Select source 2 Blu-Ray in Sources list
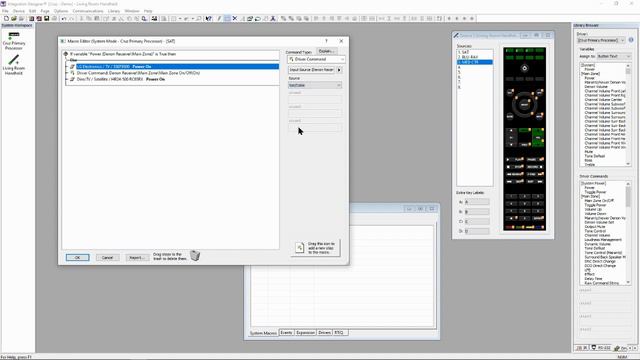 (x=475, y=57)
